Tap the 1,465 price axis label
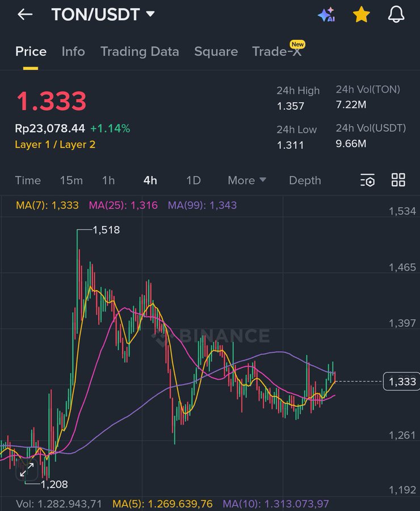 [402, 267]
